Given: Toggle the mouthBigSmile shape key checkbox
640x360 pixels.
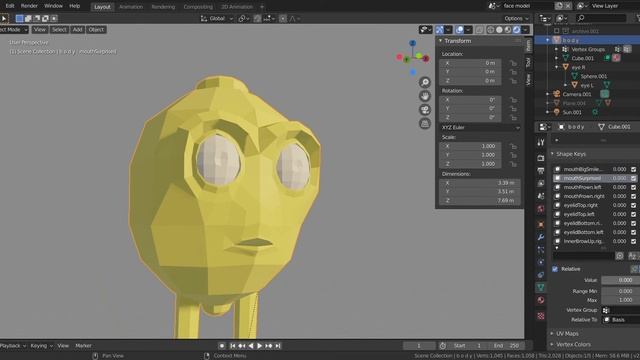Looking at the screenshot, I should [633, 169].
